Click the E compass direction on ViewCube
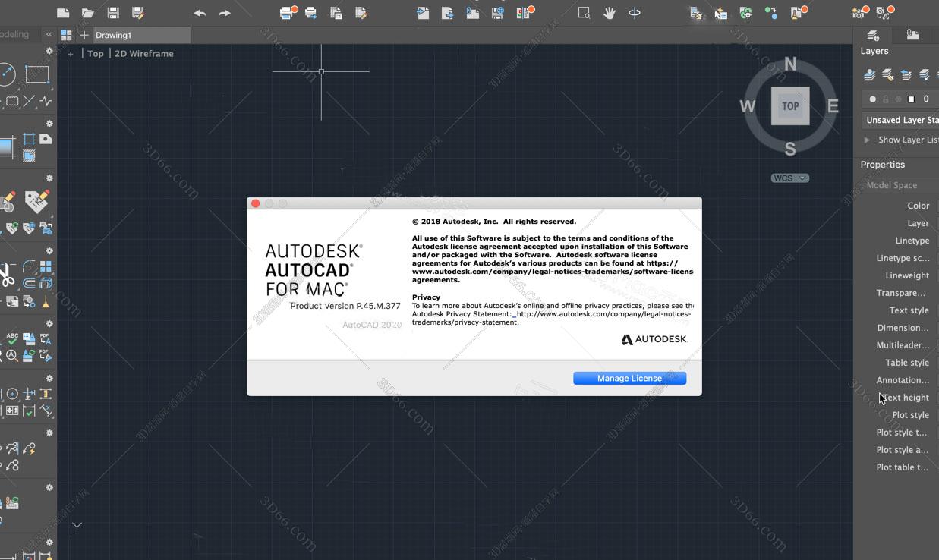 click(833, 106)
